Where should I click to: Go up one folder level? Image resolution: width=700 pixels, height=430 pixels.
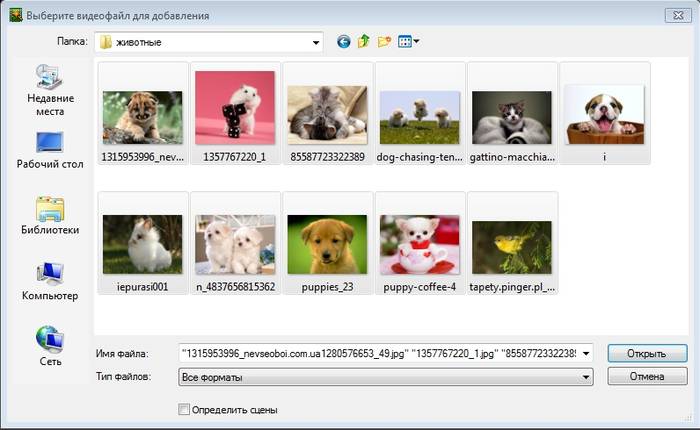(x=364, y=42)
